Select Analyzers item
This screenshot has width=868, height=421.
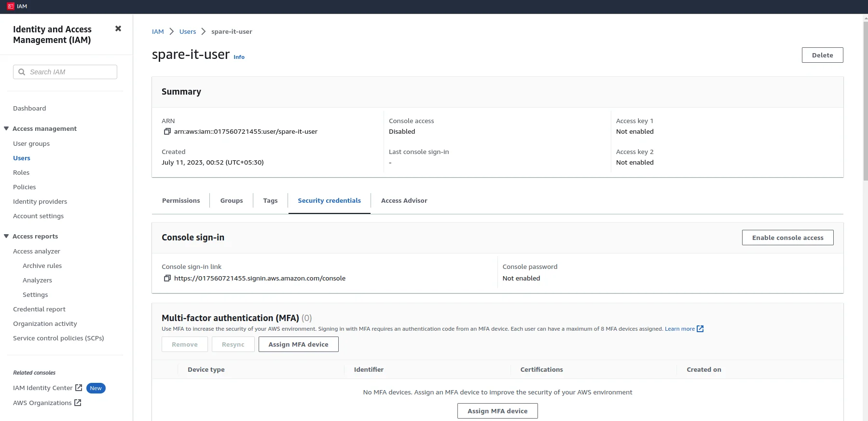[x=37, y=280]
